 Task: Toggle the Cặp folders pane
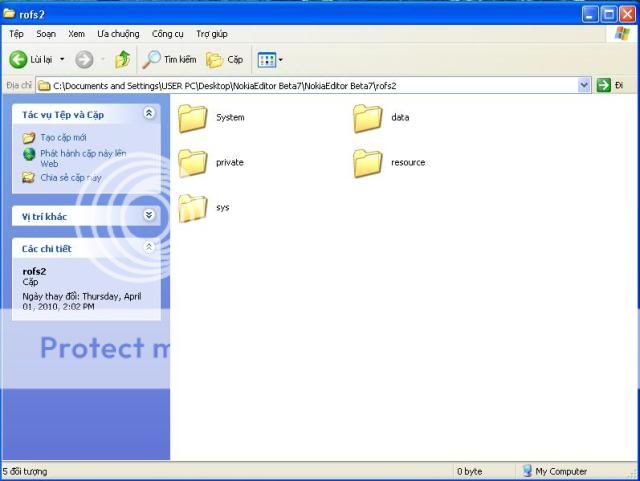tap(225, 60)
